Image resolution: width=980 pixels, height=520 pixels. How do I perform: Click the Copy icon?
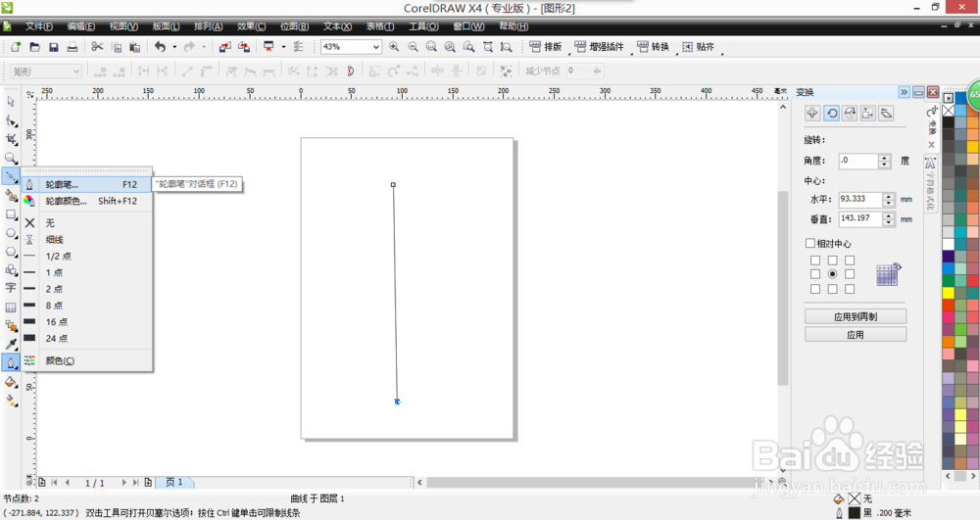(116, 47)
